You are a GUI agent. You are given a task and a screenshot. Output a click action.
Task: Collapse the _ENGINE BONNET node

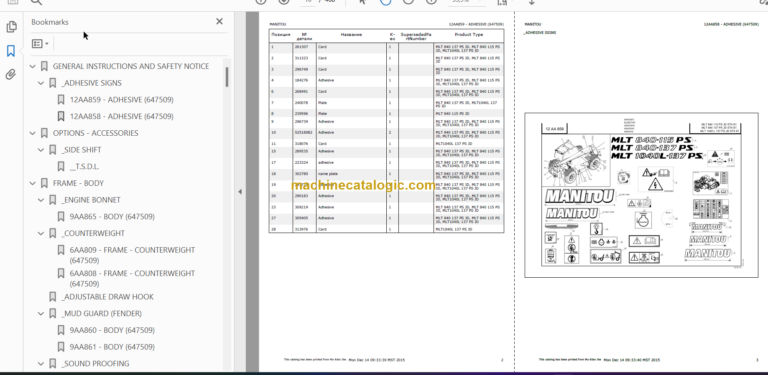coord(41,200)
